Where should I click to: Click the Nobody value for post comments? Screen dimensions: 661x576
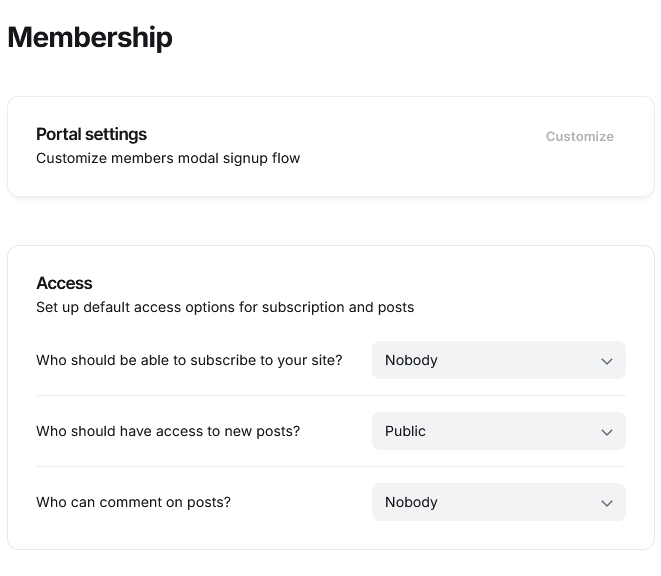coord(411,502)
